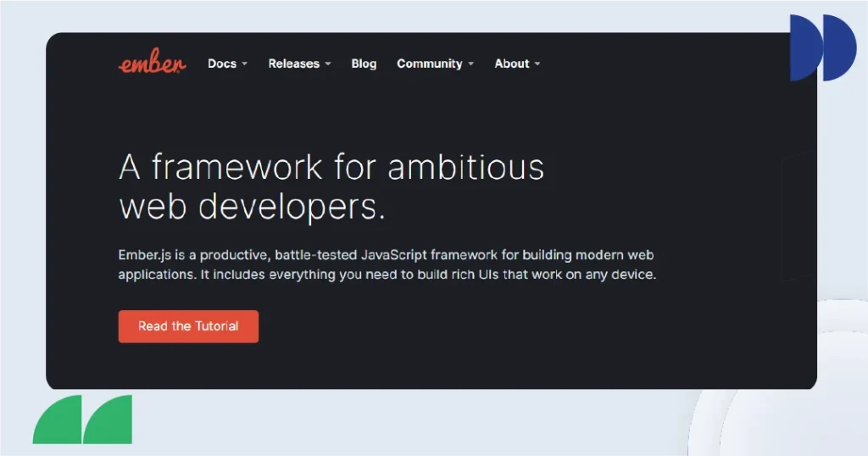Go to the Blog page
Screen dimensions: 868x456
[x=364, y=64]
